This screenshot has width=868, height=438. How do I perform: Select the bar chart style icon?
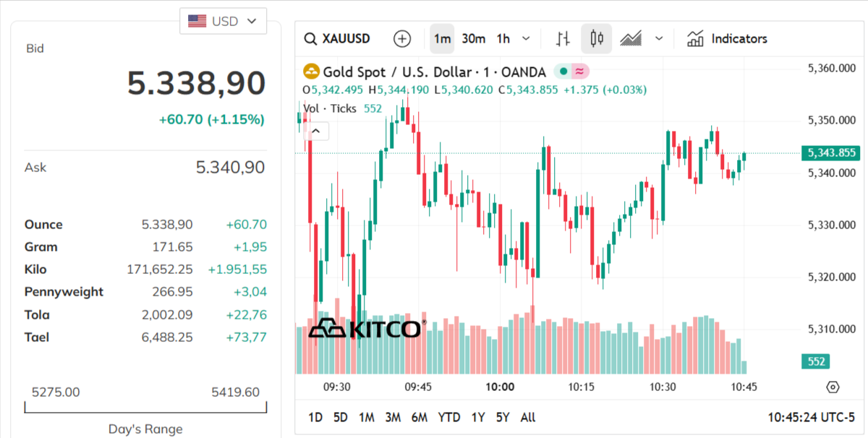pyautogui.click(x=562, y=38)
